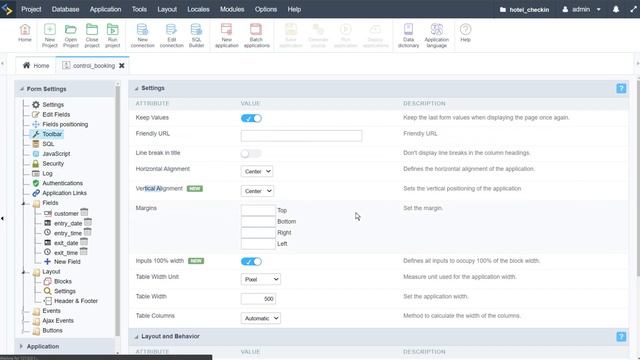Image resolution: width=640 pixels, height=360 pixels.
Task: Click the Edit connection icon
Action: 171,36
